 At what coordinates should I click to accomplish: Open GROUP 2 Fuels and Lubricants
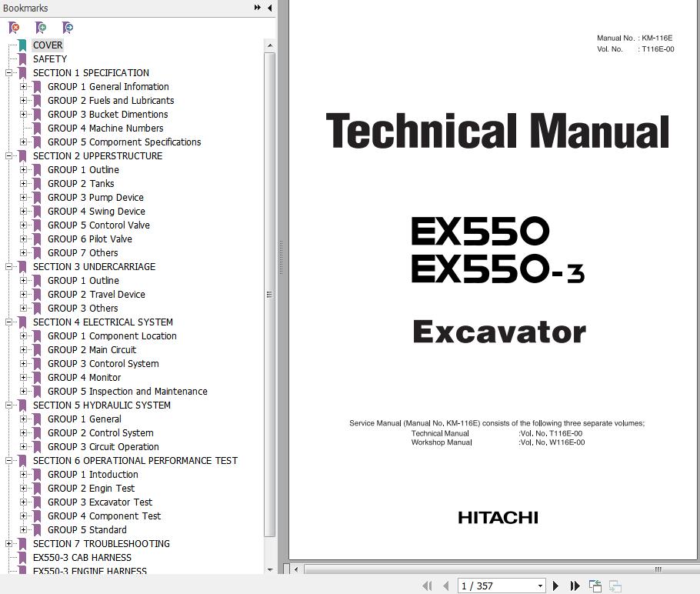pos(111,101)
